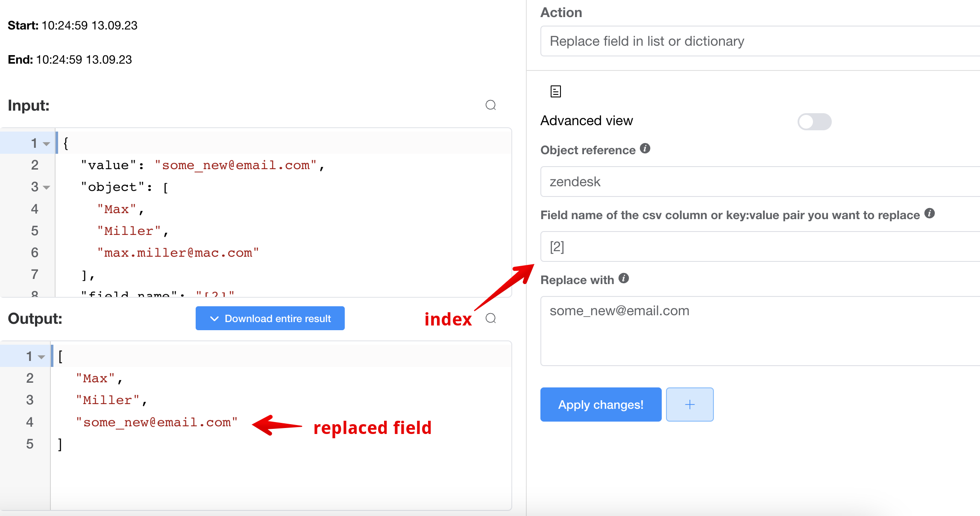
Task: Collapse output array line 1 fold arrow
Action: click(41, 357)
